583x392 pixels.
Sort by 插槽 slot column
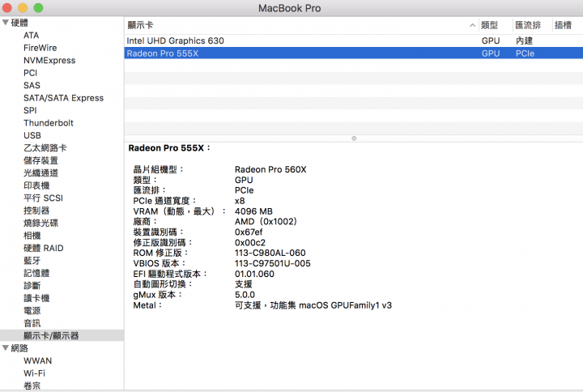(563, 25)
